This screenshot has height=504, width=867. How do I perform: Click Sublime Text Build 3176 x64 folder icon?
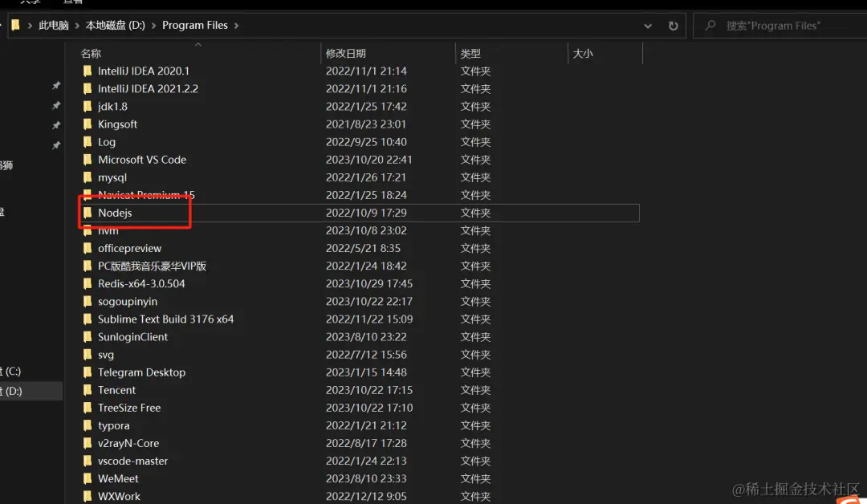coord(88,319)
